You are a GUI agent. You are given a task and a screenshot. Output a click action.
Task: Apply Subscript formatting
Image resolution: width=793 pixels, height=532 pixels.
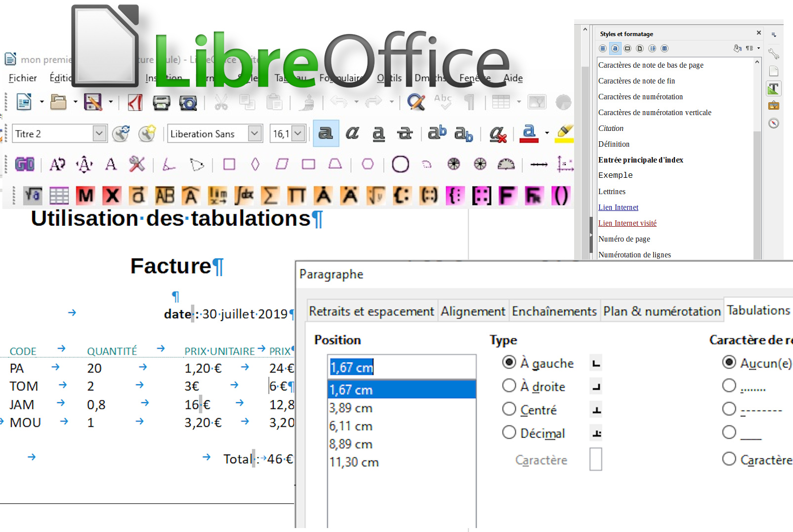(x=463, y=134)
